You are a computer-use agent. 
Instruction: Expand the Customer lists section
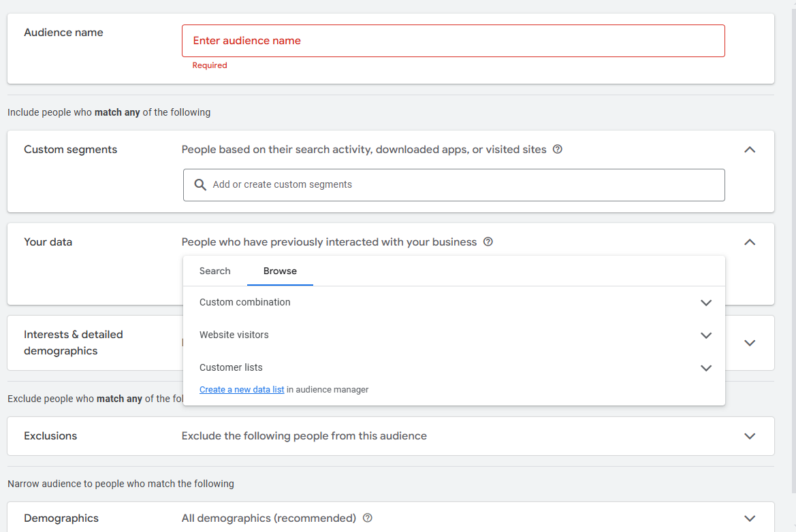[x=706, y=367]
